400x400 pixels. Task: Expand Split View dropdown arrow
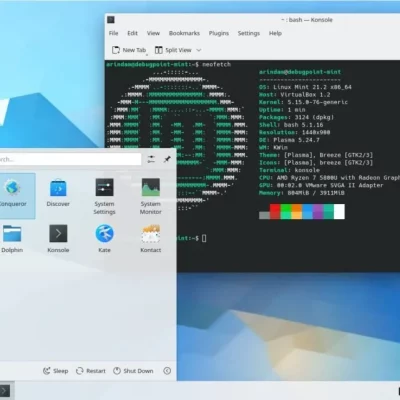[199, 50]
